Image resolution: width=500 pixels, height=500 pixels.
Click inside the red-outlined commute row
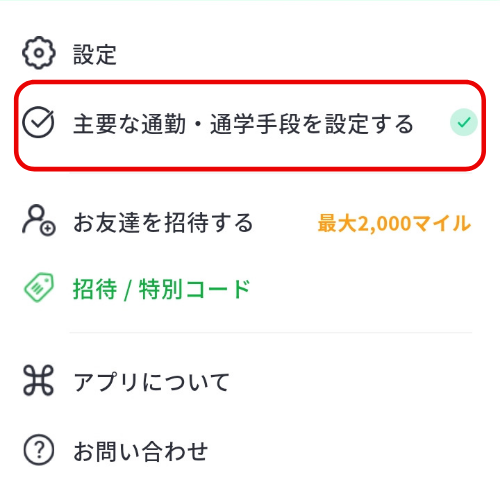coord(250,125)
